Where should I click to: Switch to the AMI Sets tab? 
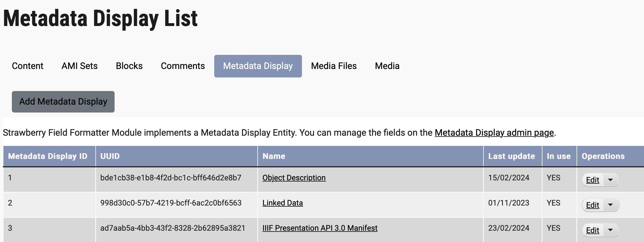pos(80,66)
